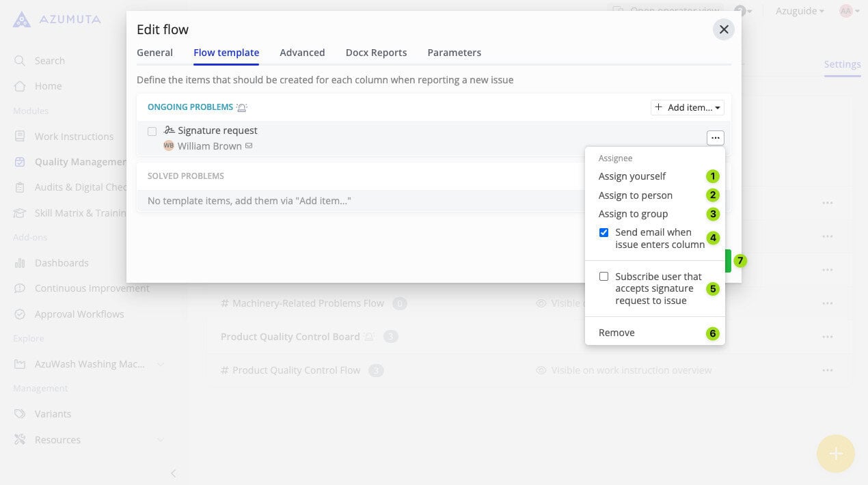Screen dimensions: 868x485
Task: Click the yellow plus floating button
Action: (x=835, y=454)
